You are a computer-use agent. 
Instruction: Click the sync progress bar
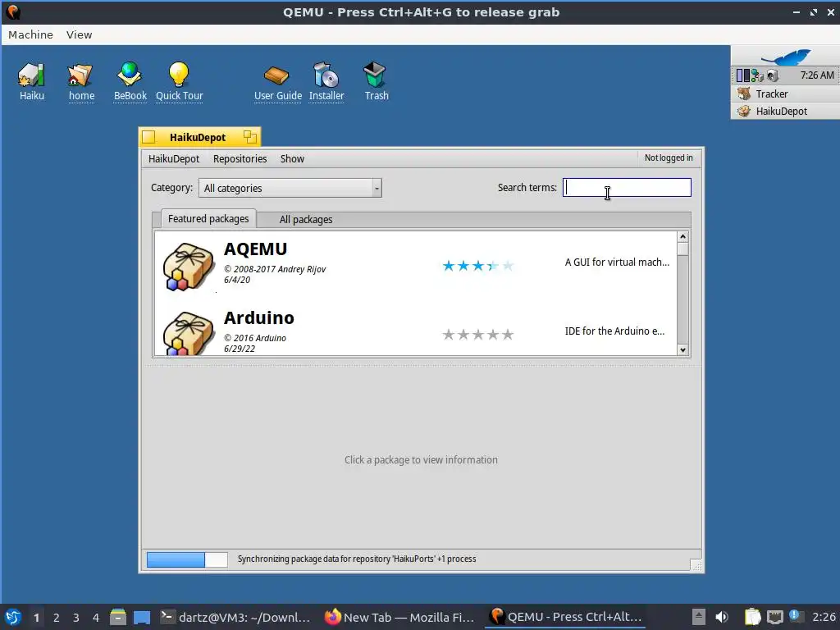pyautogui.click(x=187, y=559)
